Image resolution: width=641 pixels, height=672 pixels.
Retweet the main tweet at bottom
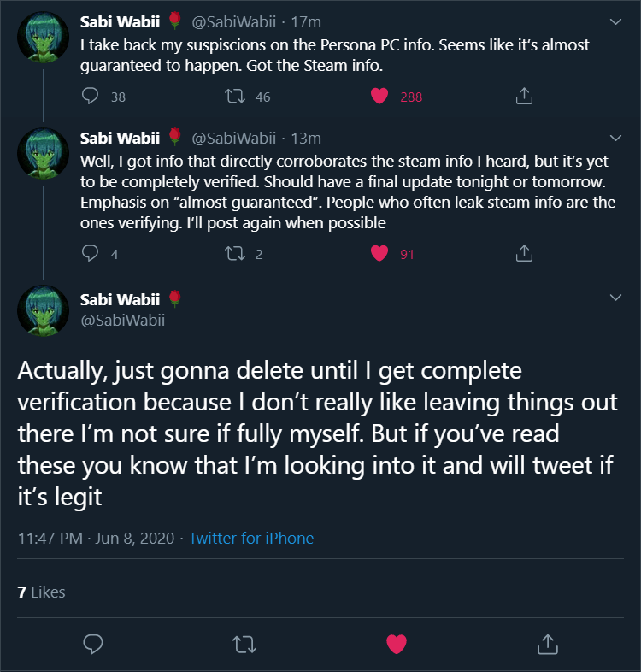pyautogui.click(x=244, y=644)
